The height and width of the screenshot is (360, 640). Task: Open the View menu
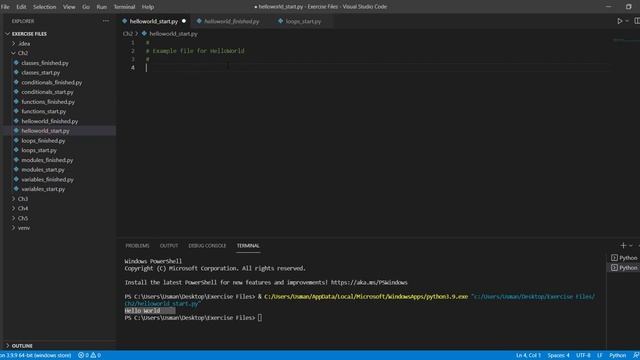(69, 7)
